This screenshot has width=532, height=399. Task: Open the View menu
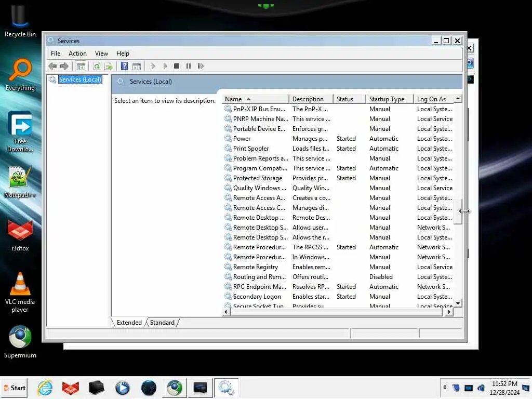[x=101, y=54]
